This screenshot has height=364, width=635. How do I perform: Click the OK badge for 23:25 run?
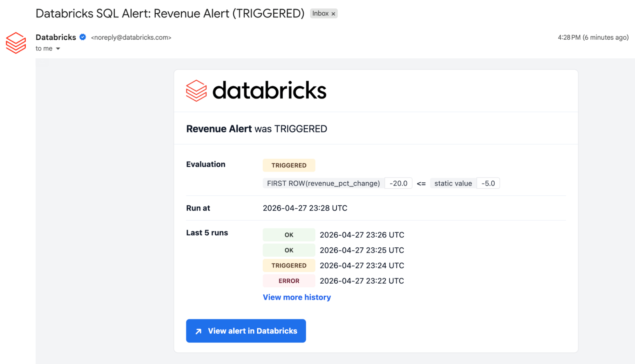pos(289,250)
